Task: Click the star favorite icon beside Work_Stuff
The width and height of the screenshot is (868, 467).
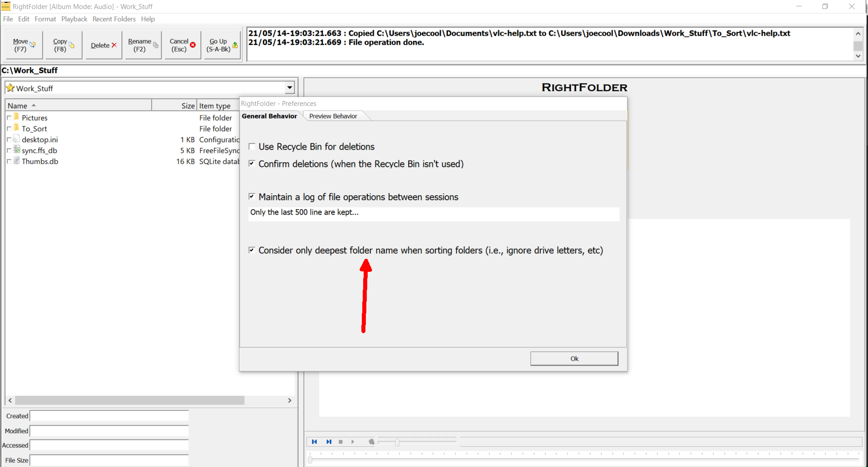Action: coord(10,88)
